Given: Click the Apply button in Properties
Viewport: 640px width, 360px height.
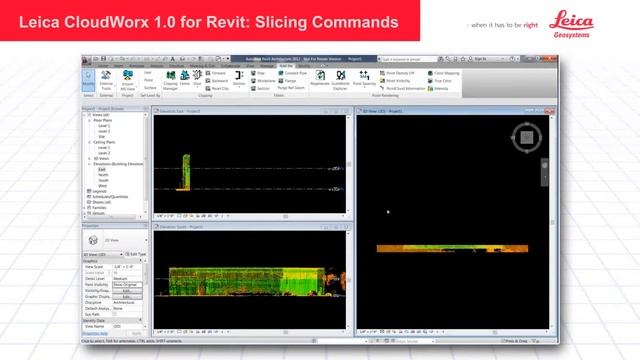Looking at the screenshot, I should pos(136,333).
